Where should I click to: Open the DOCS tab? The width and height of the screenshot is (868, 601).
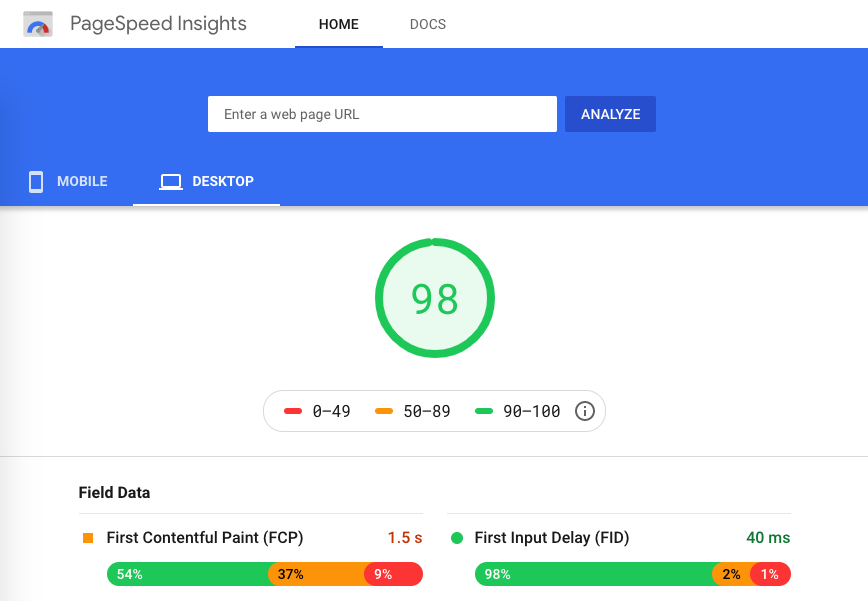(x=428, y=24)
